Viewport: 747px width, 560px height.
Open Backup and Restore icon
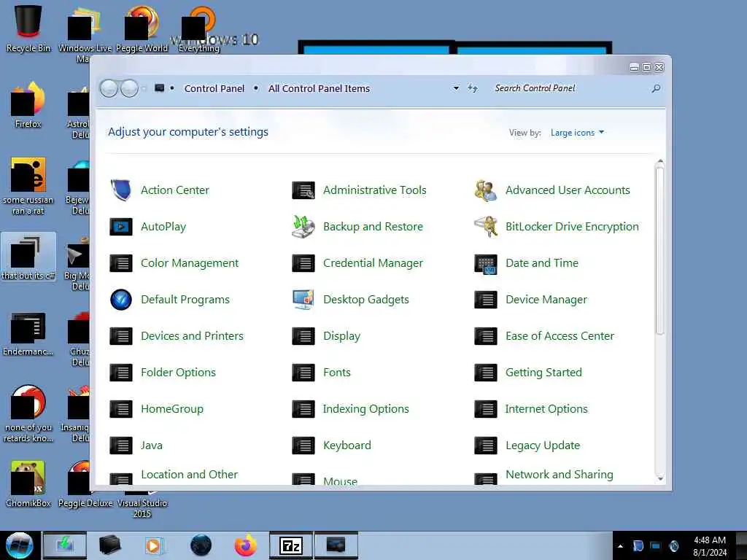click(303, 227)
